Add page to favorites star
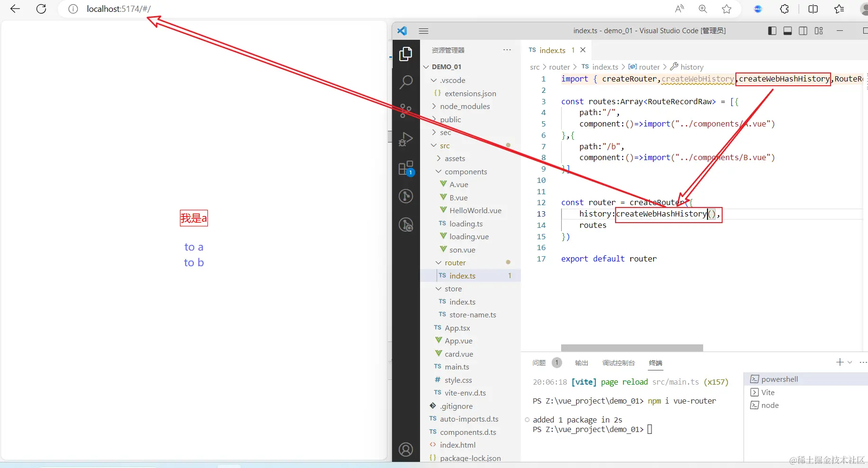This screenshot has height=468, width=868. coord(726,9)
